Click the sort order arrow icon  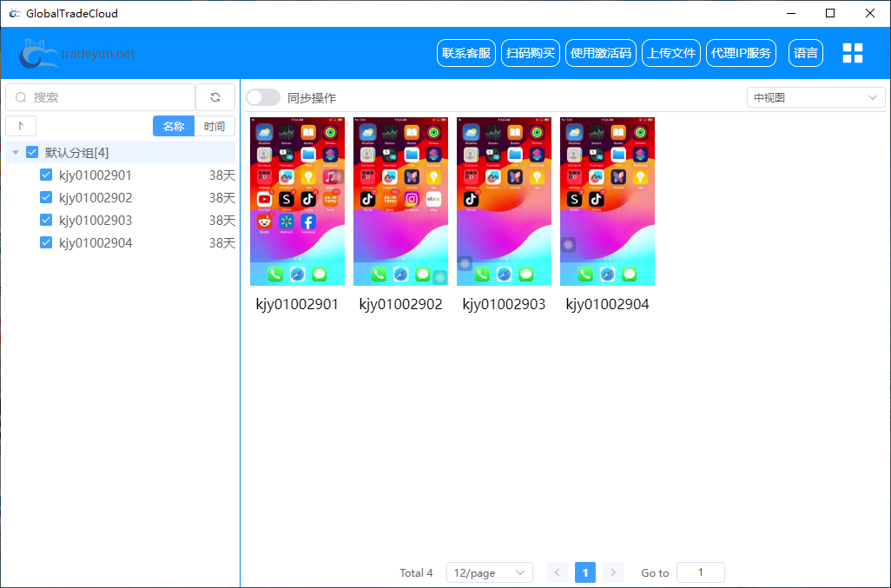coord(21,126)
